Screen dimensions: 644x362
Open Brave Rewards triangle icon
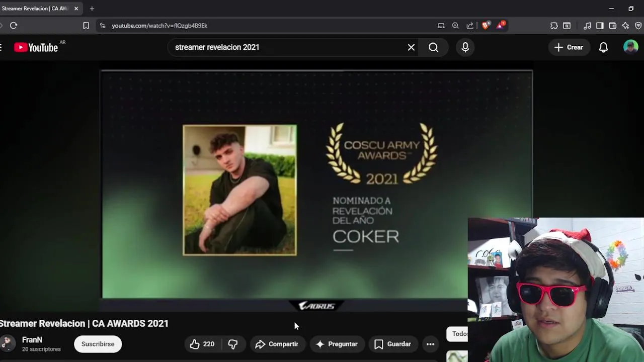[501, 25]
